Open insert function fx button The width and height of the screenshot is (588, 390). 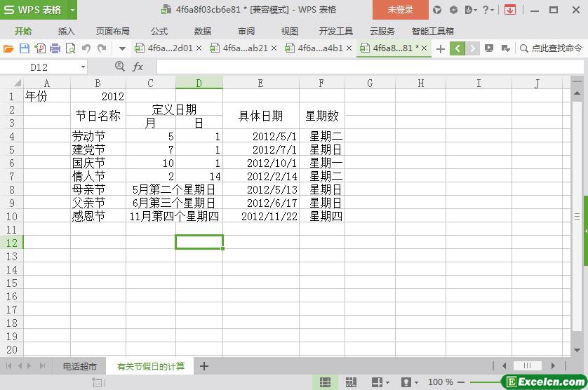[138, 67]
